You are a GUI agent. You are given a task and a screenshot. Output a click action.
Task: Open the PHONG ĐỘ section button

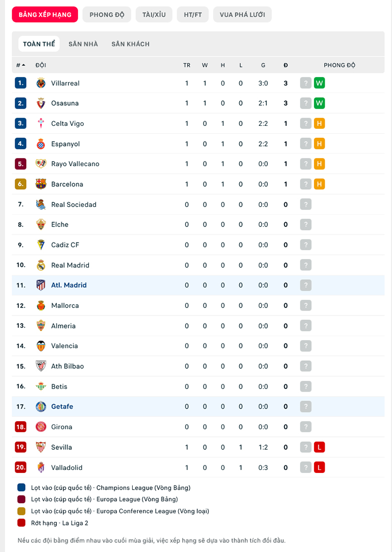(x=107, y=15)
